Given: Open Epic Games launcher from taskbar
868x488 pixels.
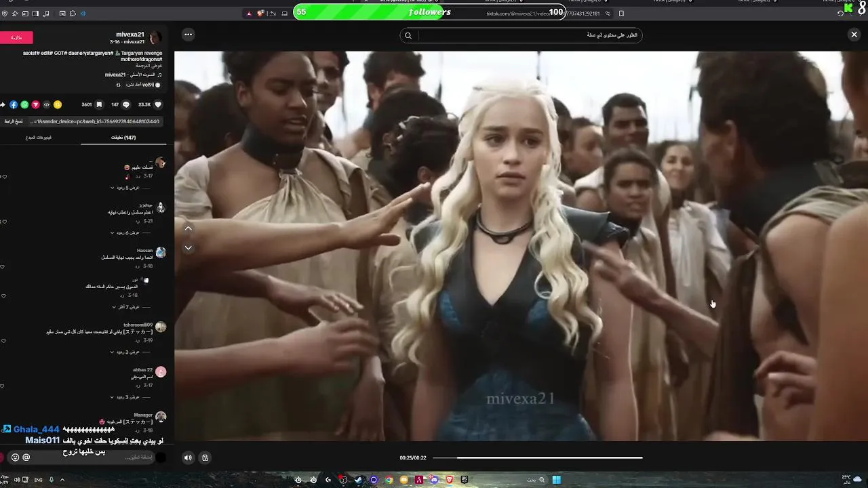Looking at the screenshot, I should coord(465,480).
